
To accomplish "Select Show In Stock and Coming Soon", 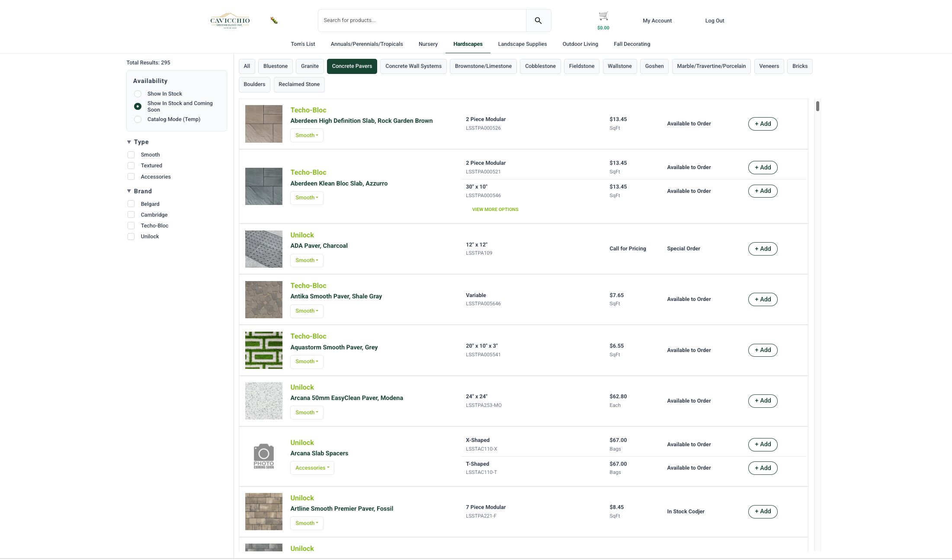I will [138, 106].
